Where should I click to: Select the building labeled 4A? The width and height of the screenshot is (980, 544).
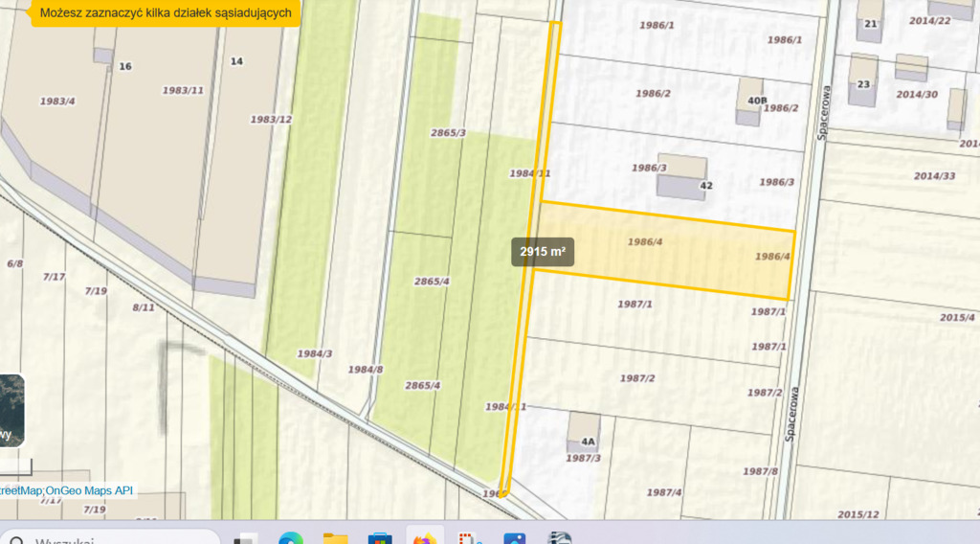[583, 430]
